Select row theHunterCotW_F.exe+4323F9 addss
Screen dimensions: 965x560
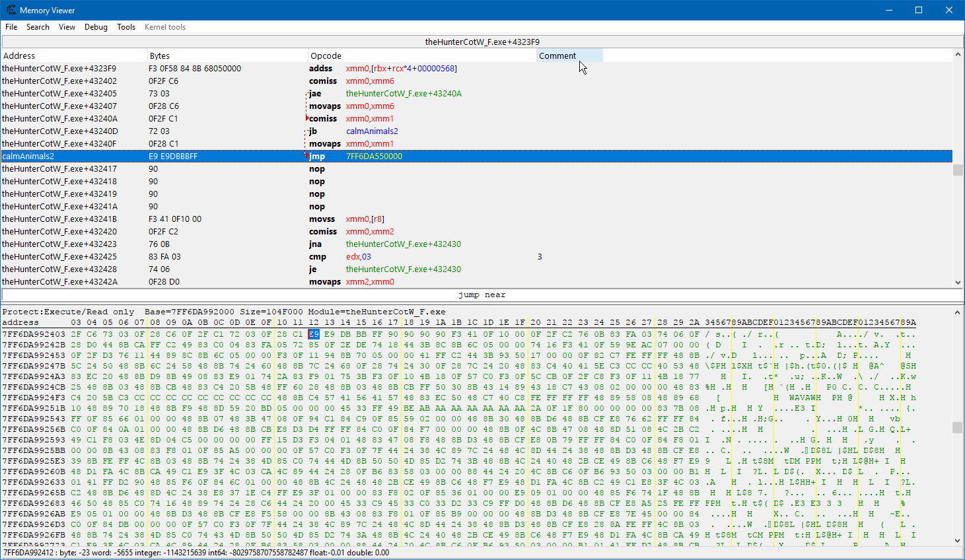pos(476,69)
